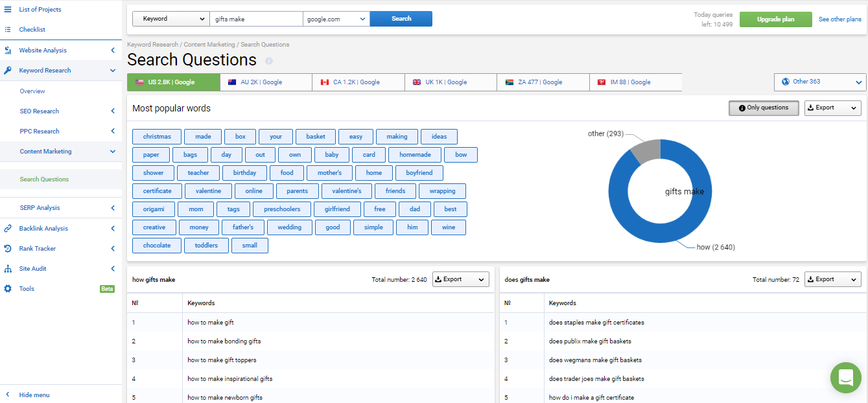Click the Site Audit hierarchy icon
Screen dimensions: 868x403
click(x=8, y=269)
